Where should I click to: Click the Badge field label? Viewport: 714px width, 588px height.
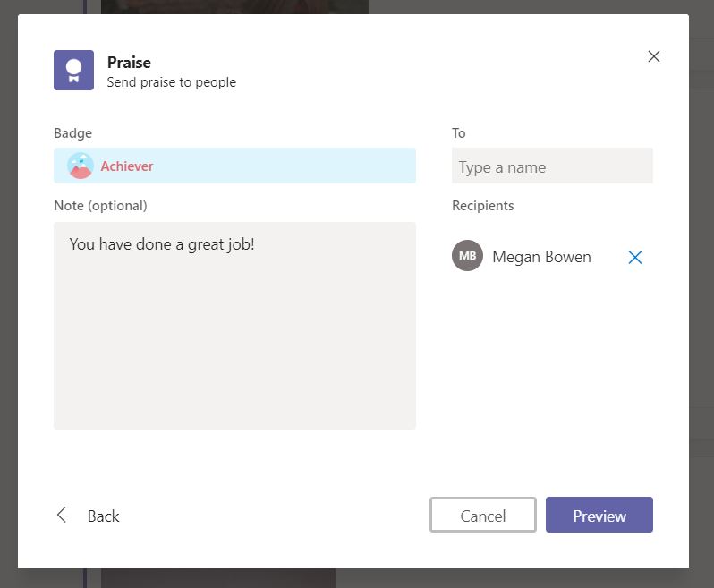coord(72,133)
